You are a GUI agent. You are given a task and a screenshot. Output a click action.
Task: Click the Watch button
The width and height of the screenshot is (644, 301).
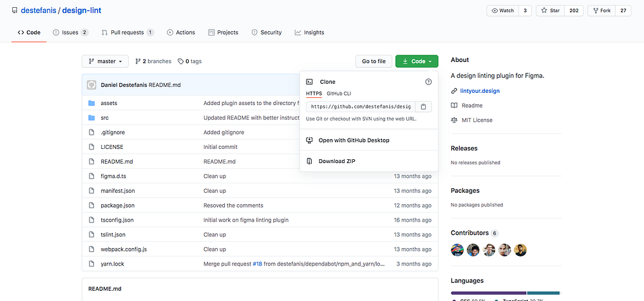click(x=503, y=11)
